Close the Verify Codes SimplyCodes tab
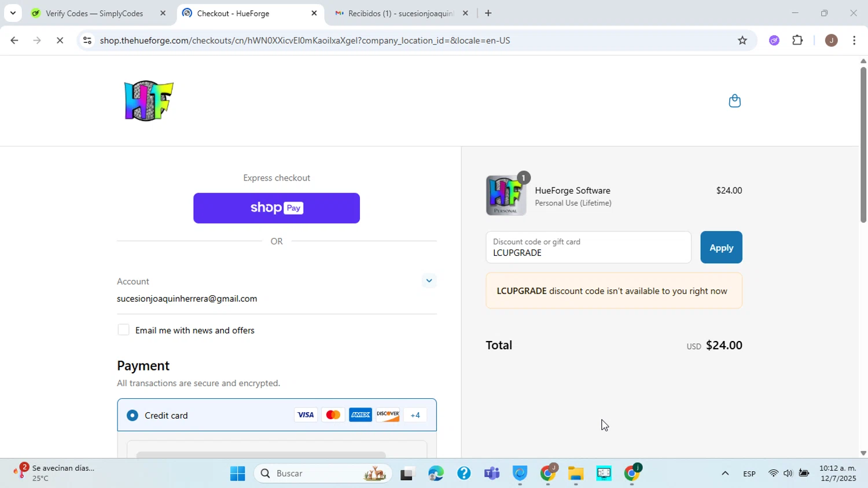 coord(163,13)
